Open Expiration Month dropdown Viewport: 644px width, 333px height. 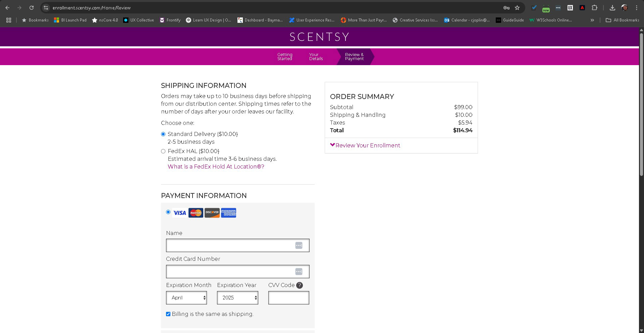coord(186,298)
